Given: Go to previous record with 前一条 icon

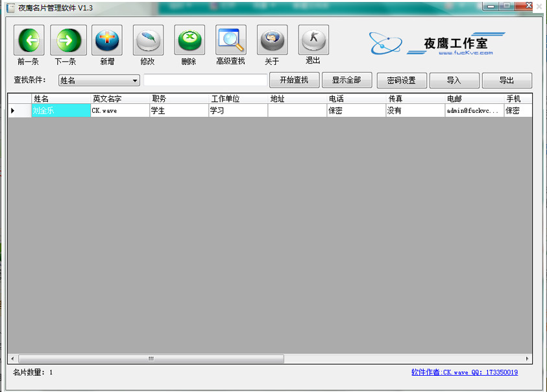Looking at the screenshot, I should click(x=29, y=40).
